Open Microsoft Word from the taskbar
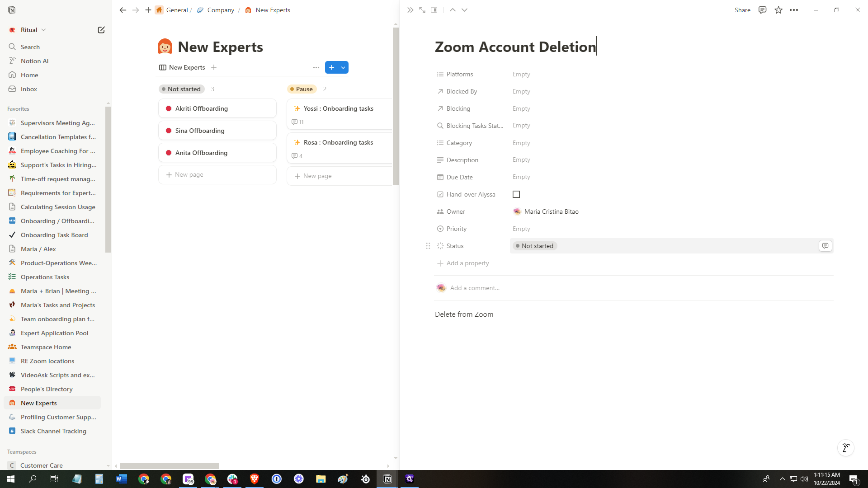868x488 pixels. [x=122, y=479]
